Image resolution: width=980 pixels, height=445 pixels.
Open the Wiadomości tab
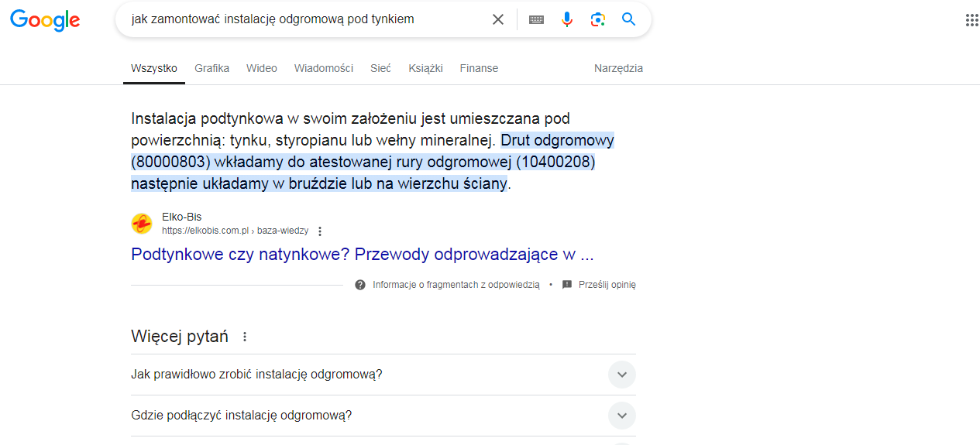tap(324, 68)
